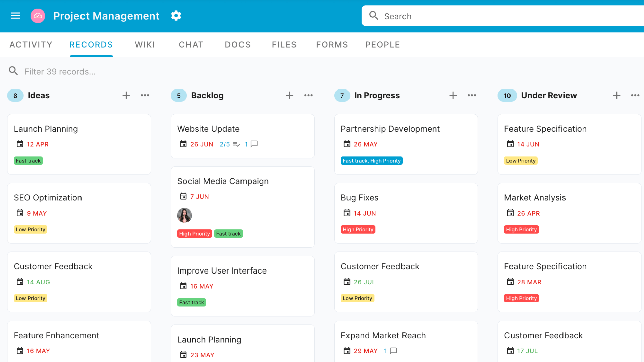Open options menu for Backlog column
Image resolution: width=644 pixels, height=362 pixels.
[308, 95]
